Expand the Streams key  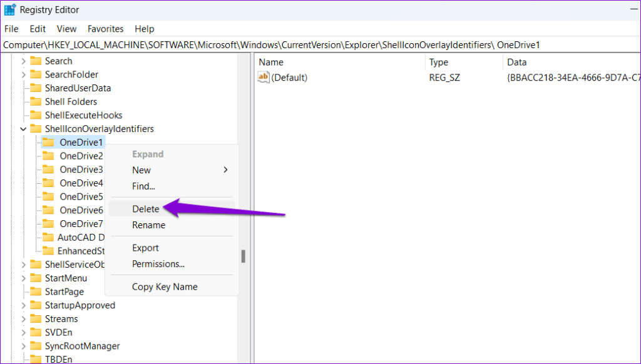coord(23,319)
